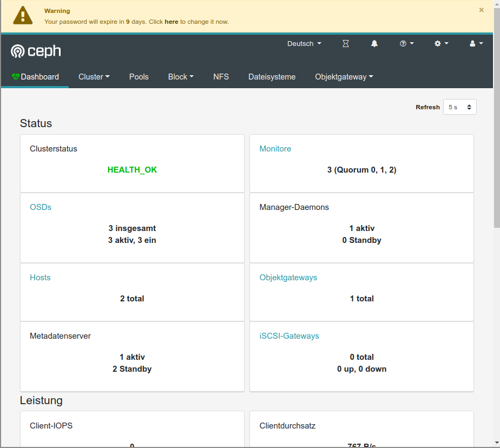The height and width of the screenshot is (448, 500).
Task: Click the '3 (Quorum 0, 1, 2)' value
Action: (361, 170)
